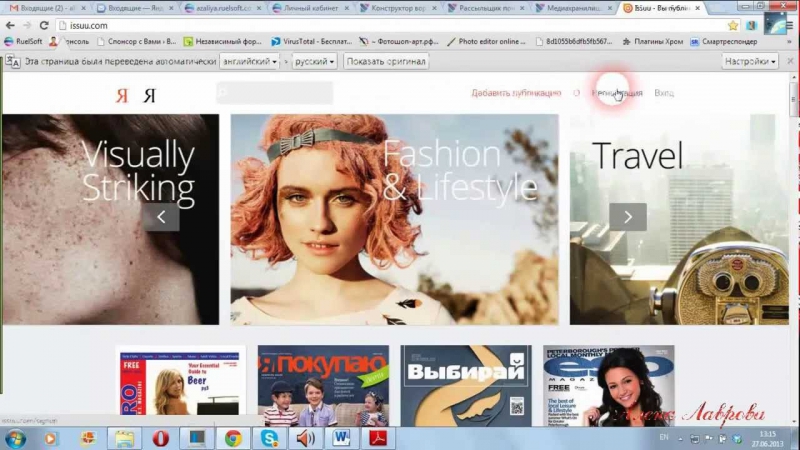Switch to Google Chrome in taskbar
800x450 pixels.
click(x=233, y=439)
